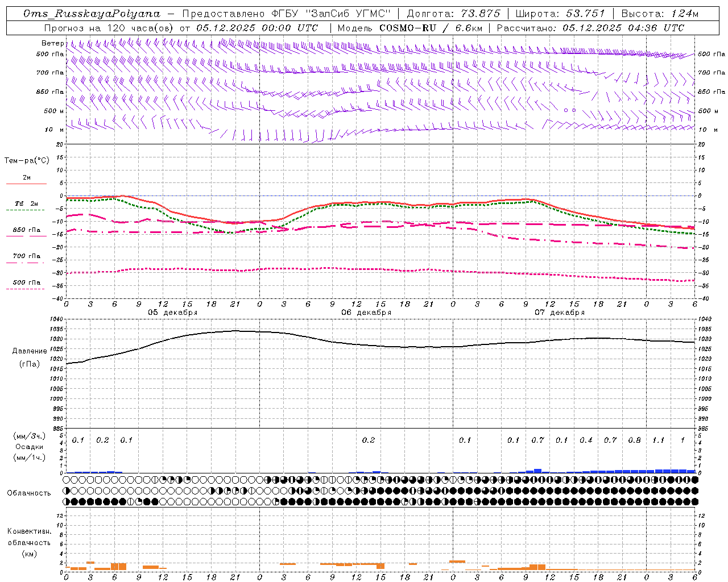
Task: Click the 0.4 precipitation value
Action: coord(586,440)
